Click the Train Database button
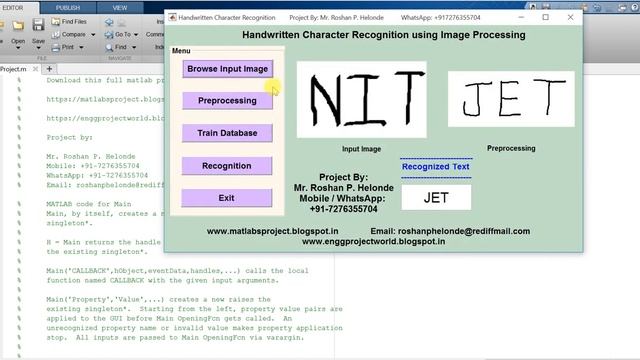The image size is (640, 360). 227,133
